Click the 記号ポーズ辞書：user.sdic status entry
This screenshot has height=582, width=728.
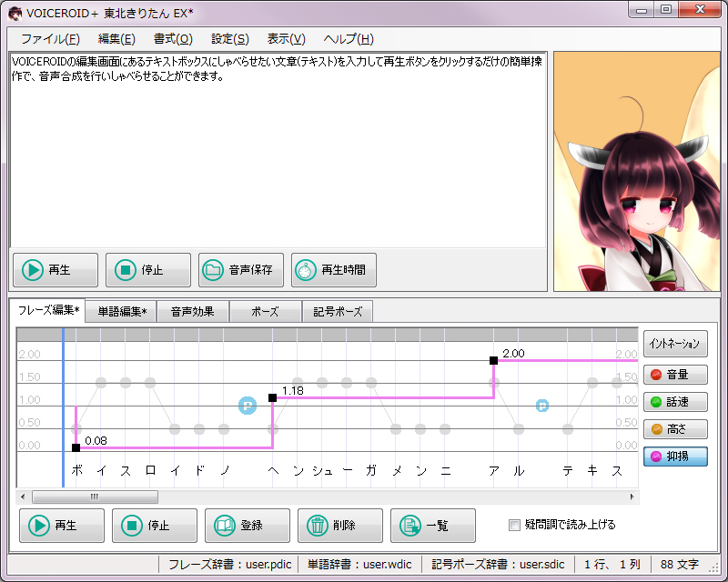pyautogui.click(x=498, y=565)
